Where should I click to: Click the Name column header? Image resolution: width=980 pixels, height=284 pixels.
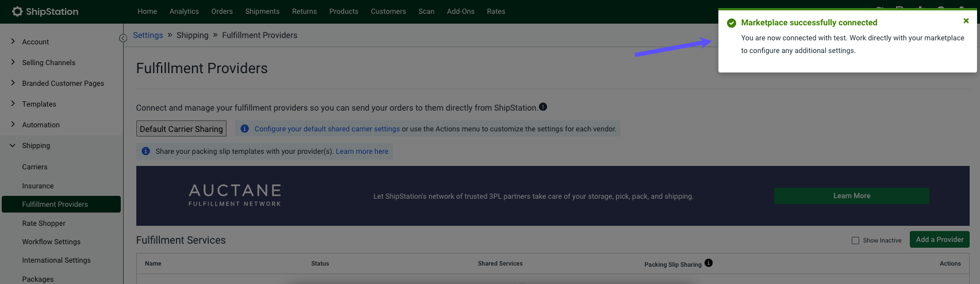tap(153, 263)
